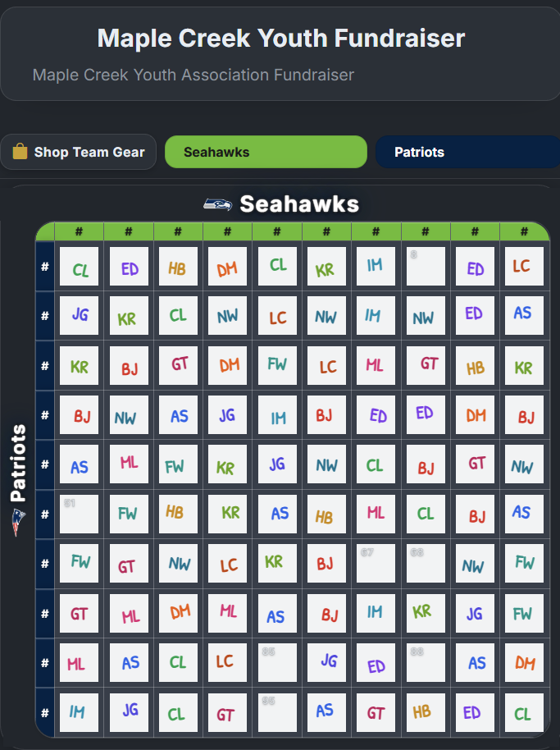560x750 pixels.
Task: Select open square 85
Action: click(x=277, y=662)
